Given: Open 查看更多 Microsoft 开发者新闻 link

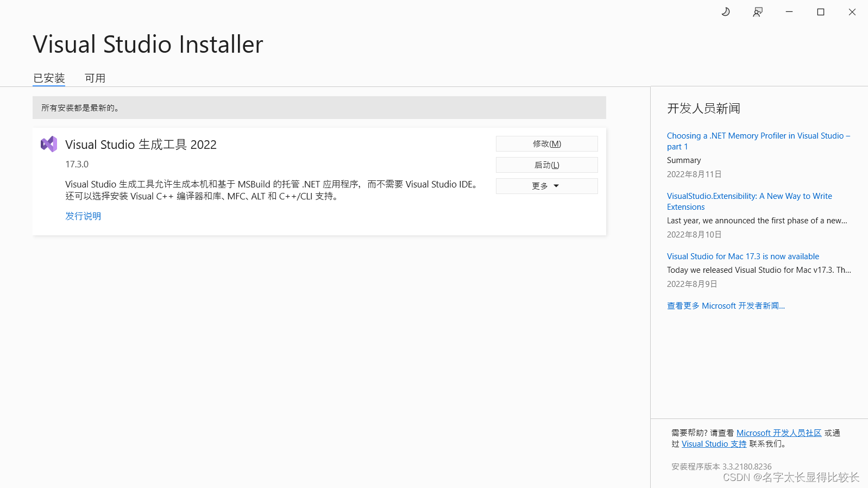Looking at the screenshot, I should 726,305.
